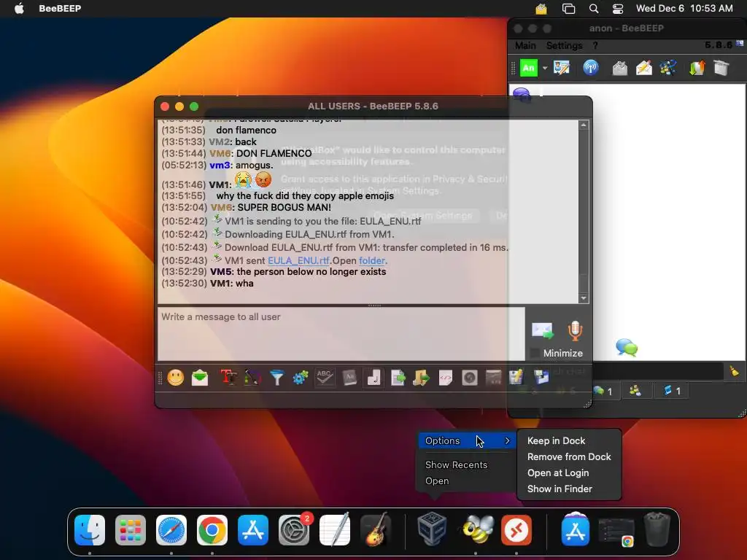The height and width of the screenshot is (560, 747).
Task: Choose Keep in Dock option
Action: (556, 441)
